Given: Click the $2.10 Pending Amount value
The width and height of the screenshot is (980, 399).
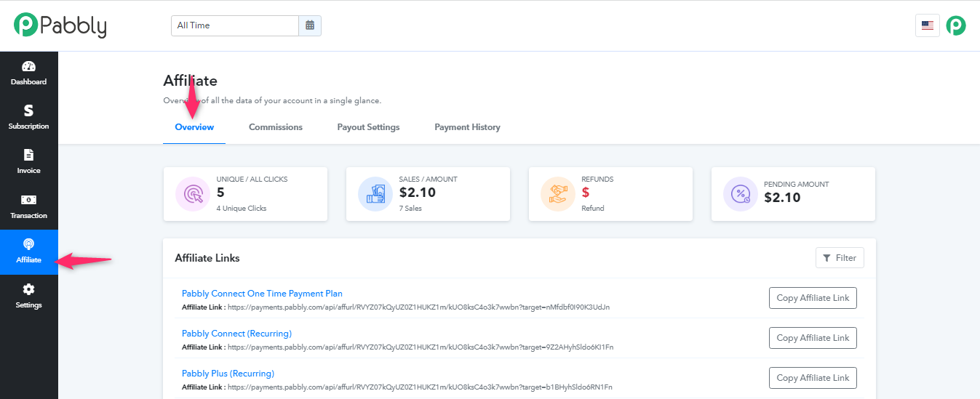Looking at the screenshot, I should click(x=783, y=197).
